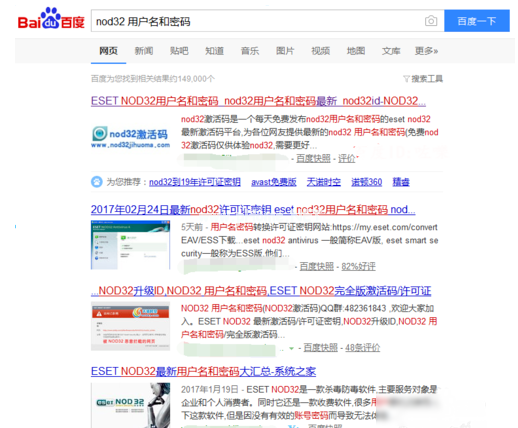Open 百度快照 beside 48条评价
The height and width of the screenshot is (428, 518).
(320, 348)
